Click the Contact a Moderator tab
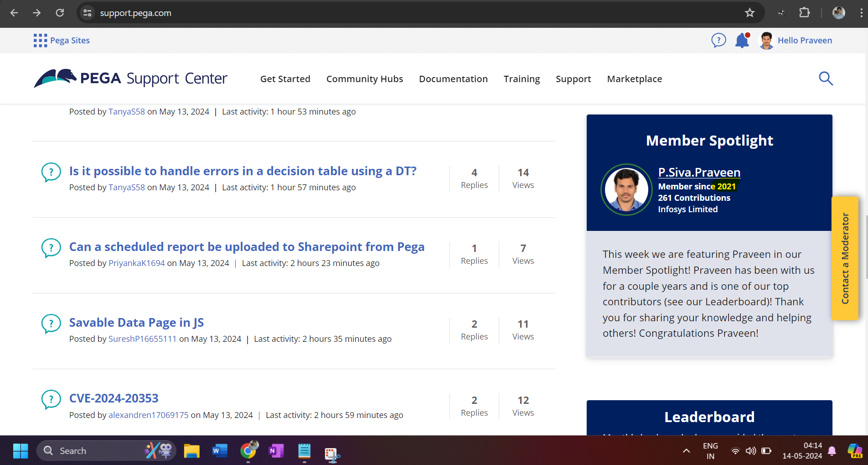 (845, 258)
